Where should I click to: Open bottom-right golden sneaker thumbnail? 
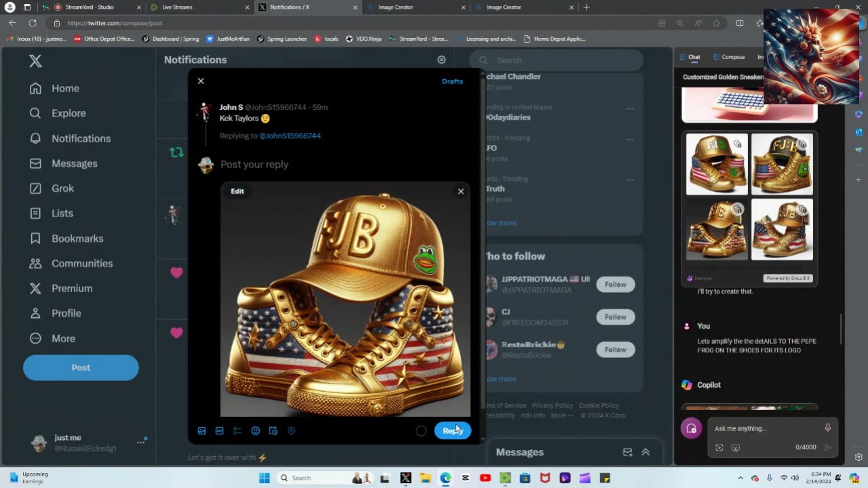[782, 229]
